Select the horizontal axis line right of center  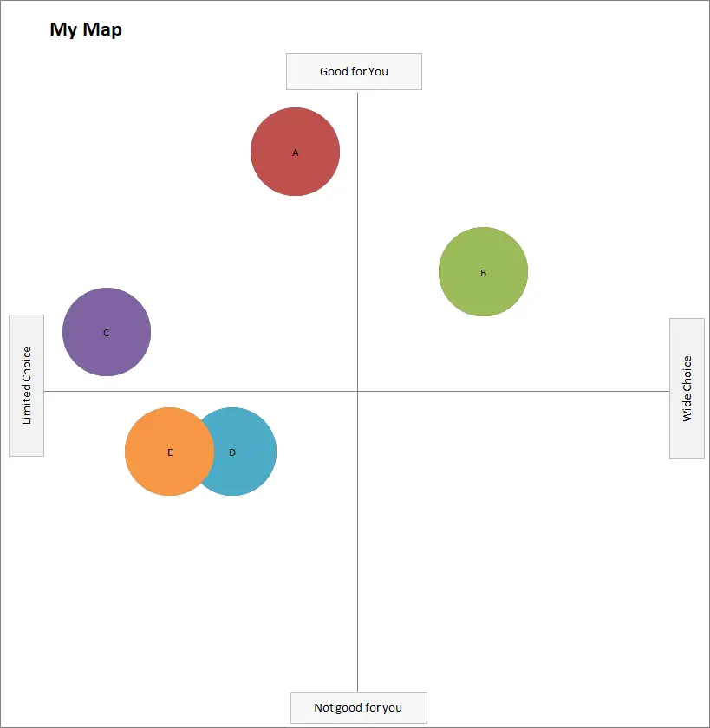point(513,391)
